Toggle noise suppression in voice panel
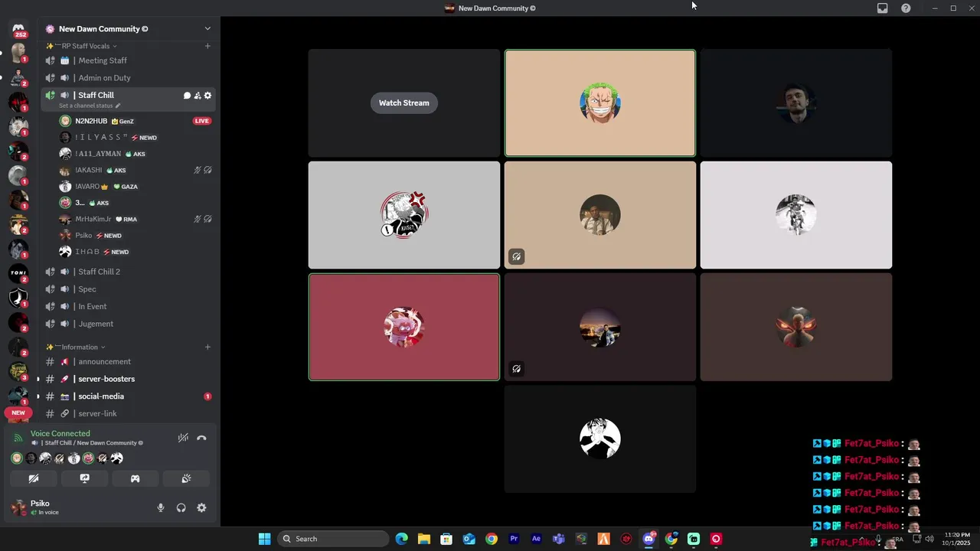Image resolution: width=980 pixels, height=551 pixels. (x=183, y=438)
